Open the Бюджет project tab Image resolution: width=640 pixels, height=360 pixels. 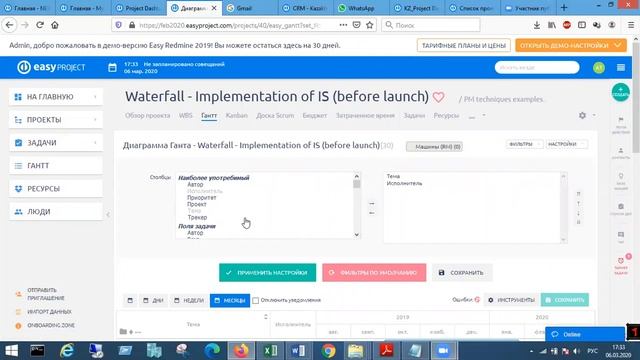315,116
